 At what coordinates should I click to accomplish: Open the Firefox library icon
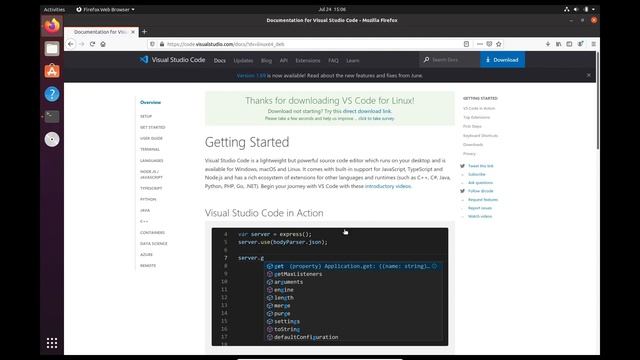pyautogui.click(x=558, y=44)
